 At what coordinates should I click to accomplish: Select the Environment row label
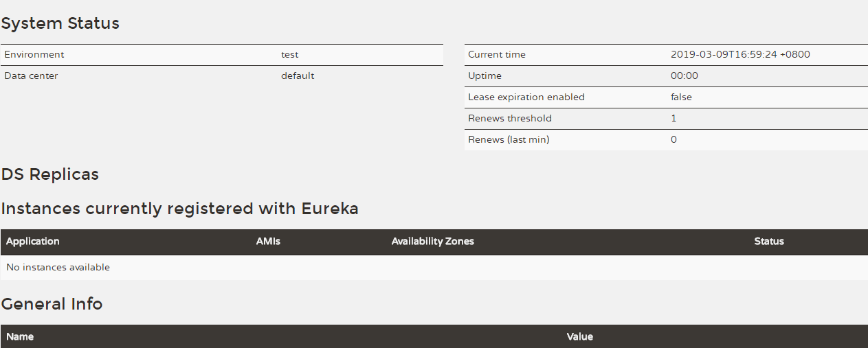click(34, 55)
